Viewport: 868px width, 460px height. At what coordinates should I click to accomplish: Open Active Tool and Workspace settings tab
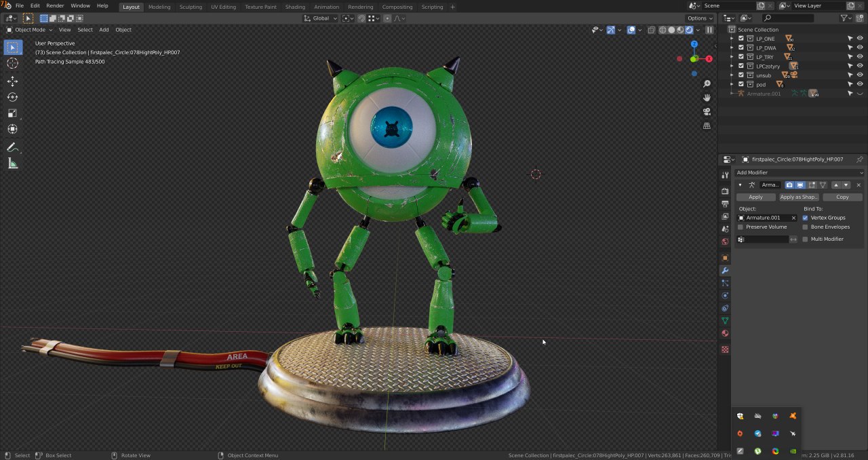(725, 175)
